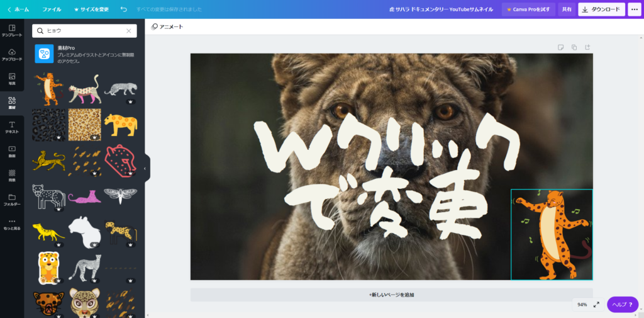Screen dimensions: 644x318
Task: Open the アップロード (Uploads) sidebar panel
Action: pyautogui.click(x=12, y=55)
